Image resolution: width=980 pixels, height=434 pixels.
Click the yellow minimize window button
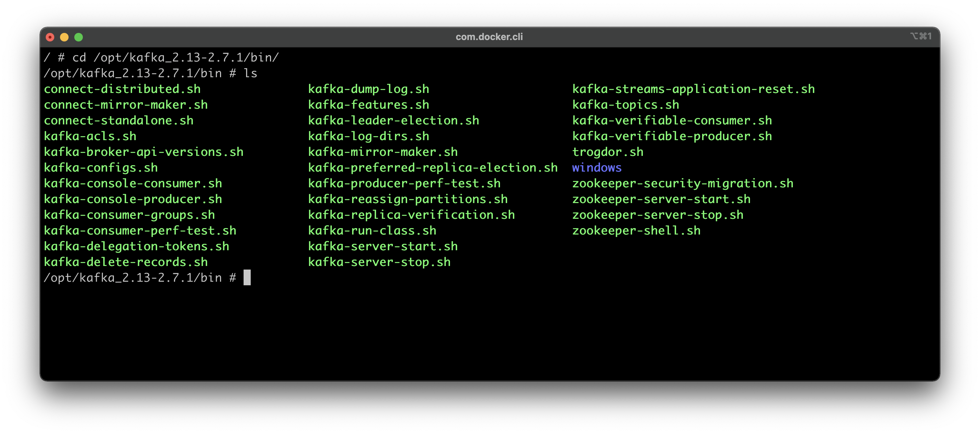(64, 37)
